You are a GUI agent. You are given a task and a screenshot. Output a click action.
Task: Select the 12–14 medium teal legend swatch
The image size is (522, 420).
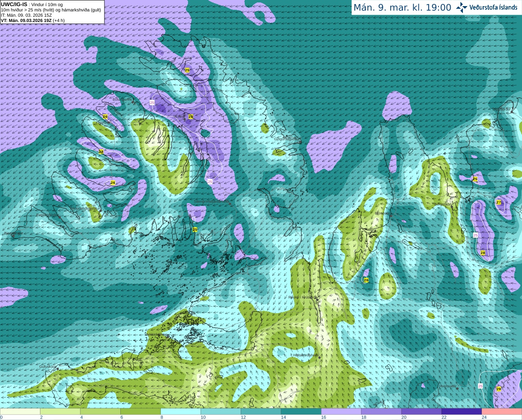261,411
